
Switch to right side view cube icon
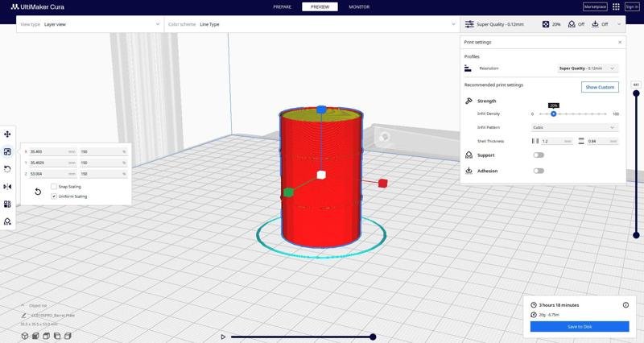[68, 336]
